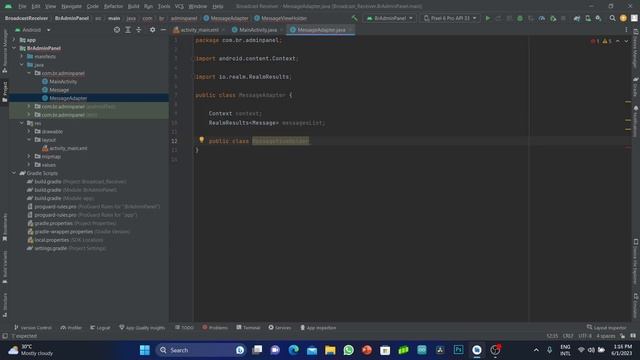Click the red error count indicator
The height and width of the screenshot is (360, 640).
[595, 41]
